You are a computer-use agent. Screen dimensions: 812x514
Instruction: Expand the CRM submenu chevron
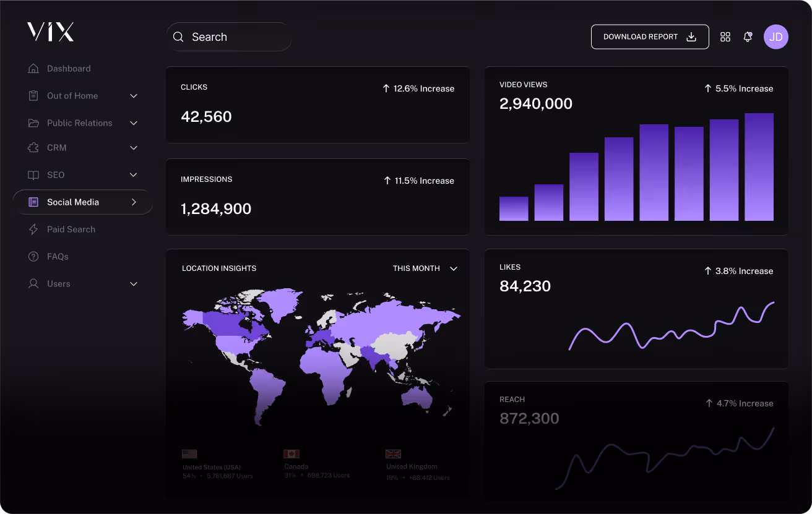[x=134, y=148]
